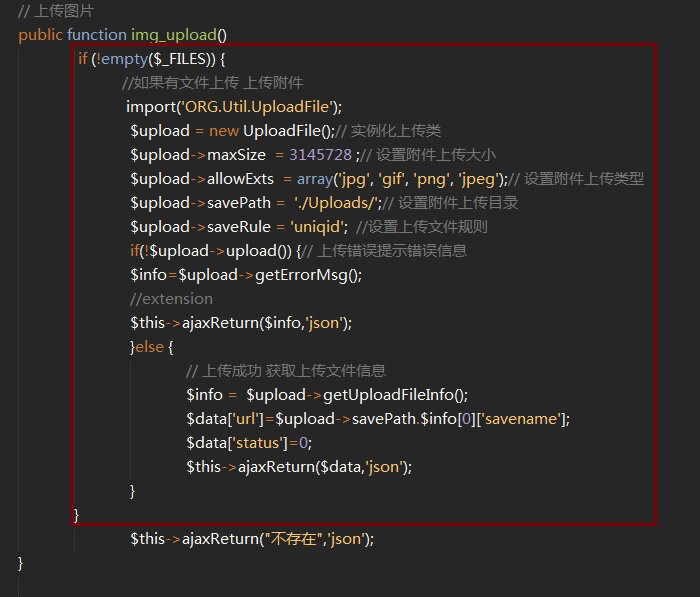Click the string "不存在"
700x597 pixels.
pyautogui.click(x=294, y=539)
